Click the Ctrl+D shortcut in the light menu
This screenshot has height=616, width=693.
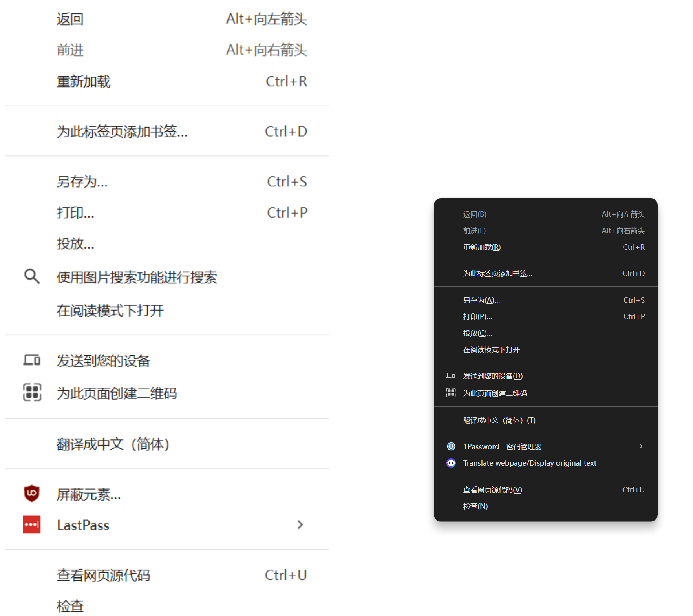pyautogui.click(x=286, y=131)
